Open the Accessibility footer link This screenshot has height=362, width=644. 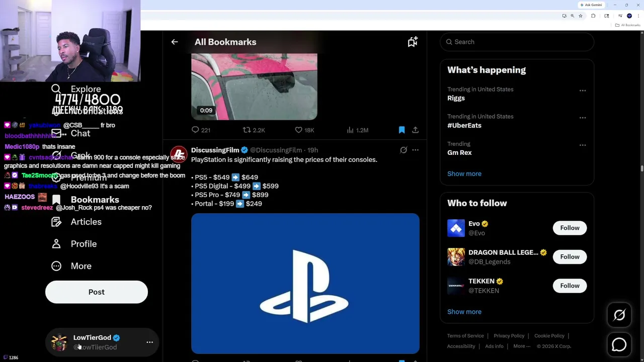coord(461,346)
